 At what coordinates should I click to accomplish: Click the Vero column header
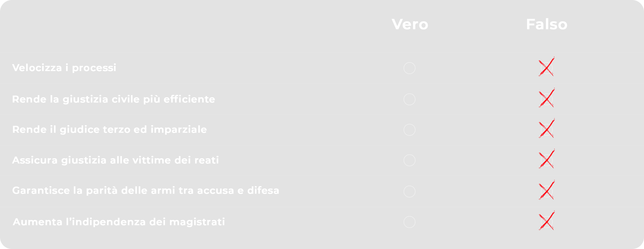pos(410,24)
